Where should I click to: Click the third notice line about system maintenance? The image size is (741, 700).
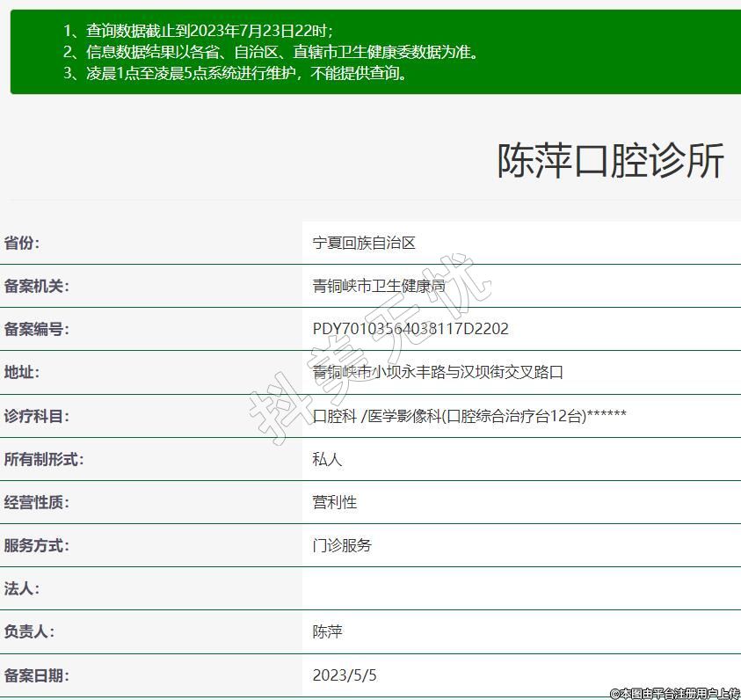coord(236,73)
